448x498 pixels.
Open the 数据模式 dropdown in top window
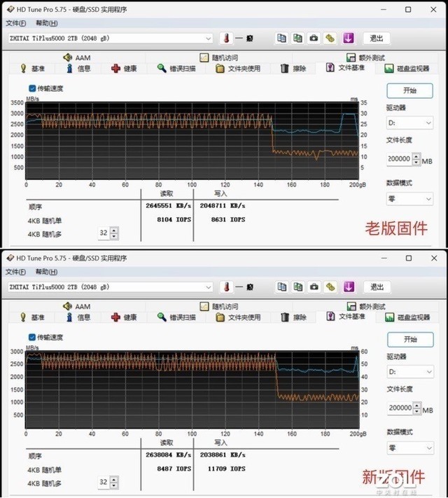click(x=409, y=199)
